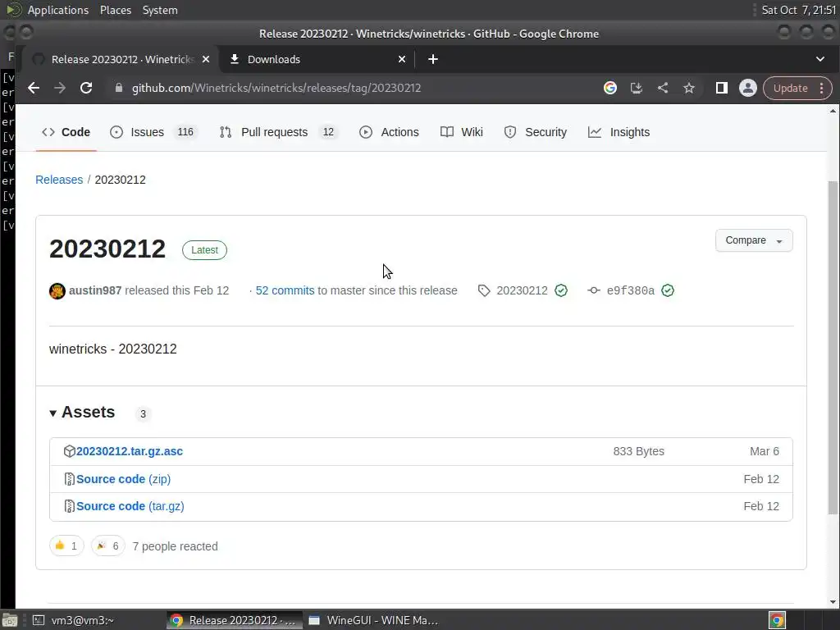Close the Release 20230212 tab
This screenshot has height=630, width=840.
(x=206, y=59)
